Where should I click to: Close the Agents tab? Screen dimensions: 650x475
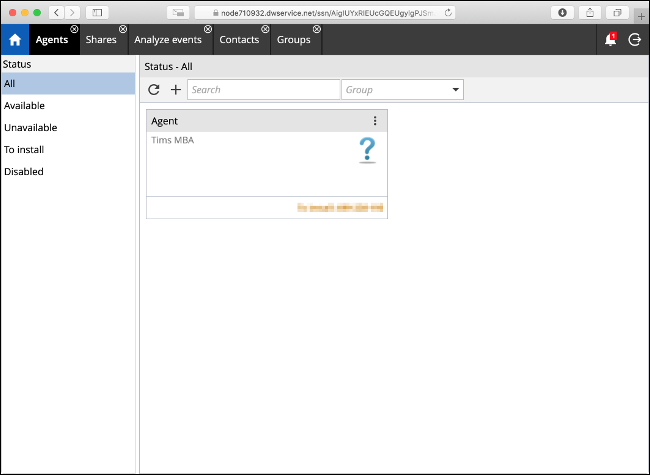click(x=74, y=30)
